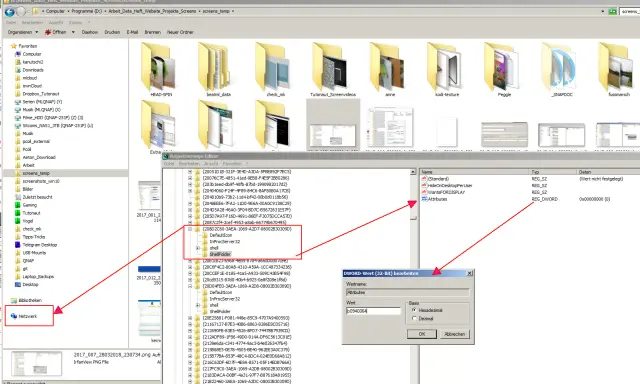
Task: Collapse the {20D04FE0-3AEA-1069-A2D8-08002B30309D} key
Action: (x=190, y=286)
